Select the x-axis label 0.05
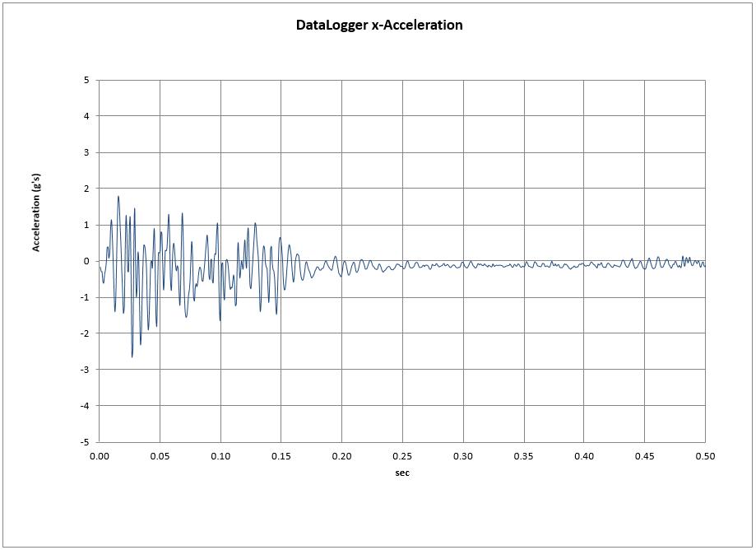Screen dimensions: 756x550 pos(160,455)
